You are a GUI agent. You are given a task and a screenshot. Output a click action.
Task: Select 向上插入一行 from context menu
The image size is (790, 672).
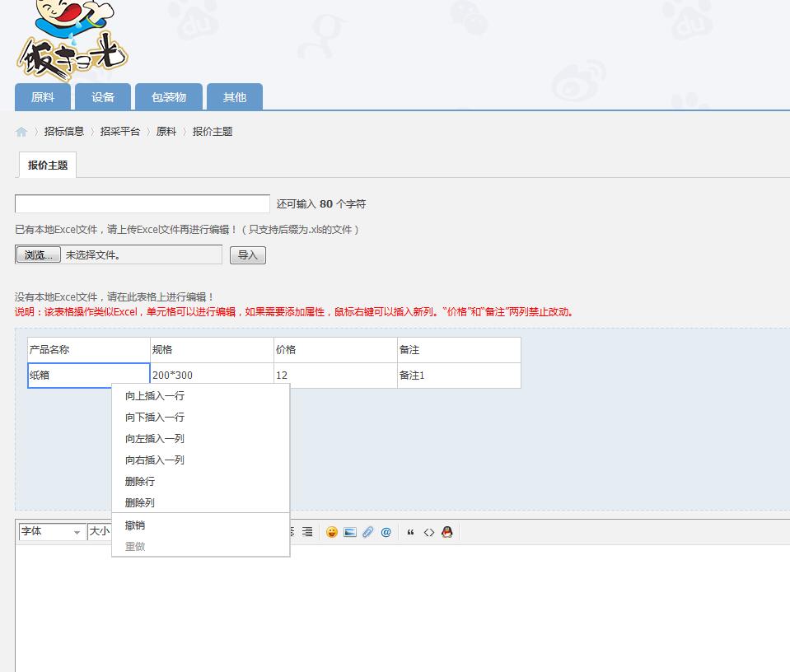pos(155,396)
